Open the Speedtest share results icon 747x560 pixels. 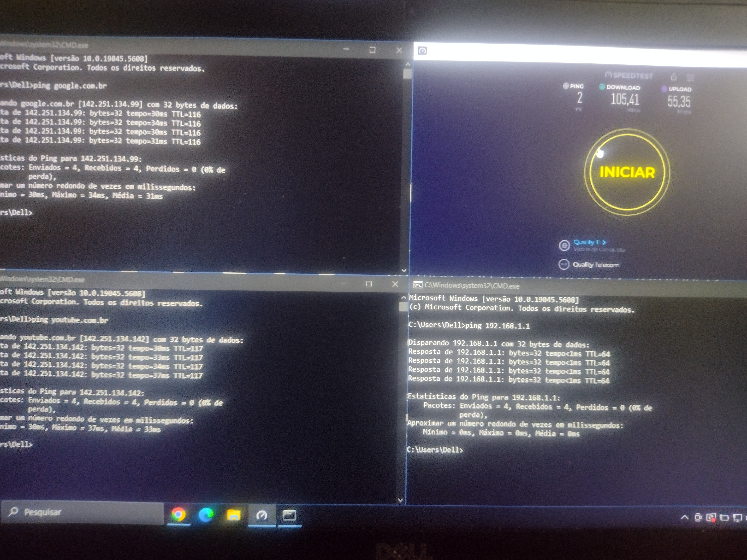[674, 77]
